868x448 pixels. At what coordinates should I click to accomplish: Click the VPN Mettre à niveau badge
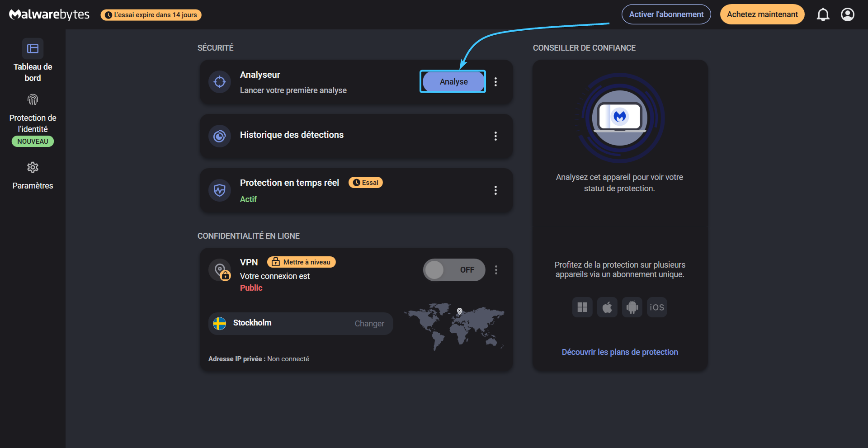point(302,262)
